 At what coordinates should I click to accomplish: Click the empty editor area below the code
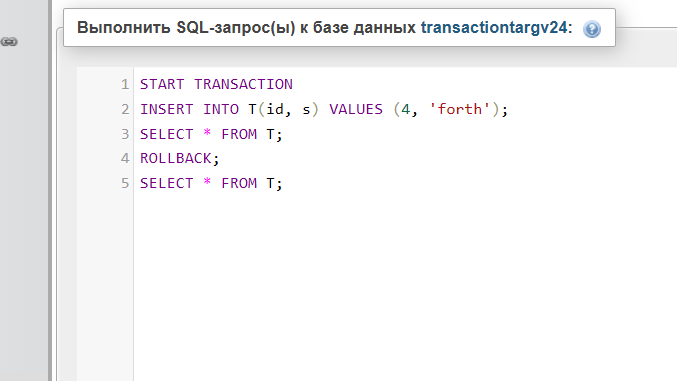point(405,287)
